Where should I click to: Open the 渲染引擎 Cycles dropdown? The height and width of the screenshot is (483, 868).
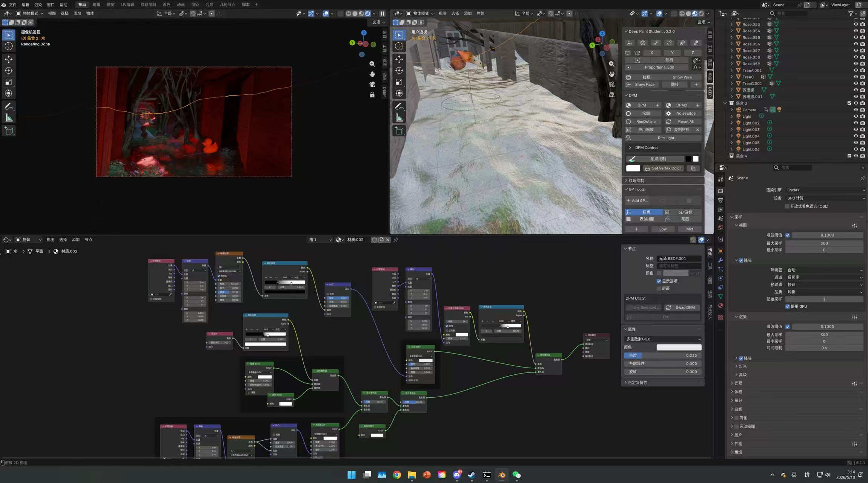point(825,190)
